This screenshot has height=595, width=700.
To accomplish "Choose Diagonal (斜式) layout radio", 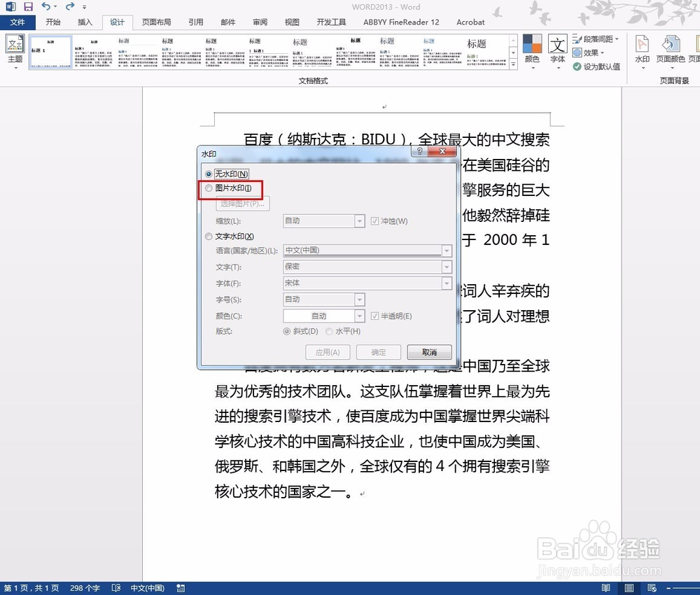I will (x=286, y=331).
